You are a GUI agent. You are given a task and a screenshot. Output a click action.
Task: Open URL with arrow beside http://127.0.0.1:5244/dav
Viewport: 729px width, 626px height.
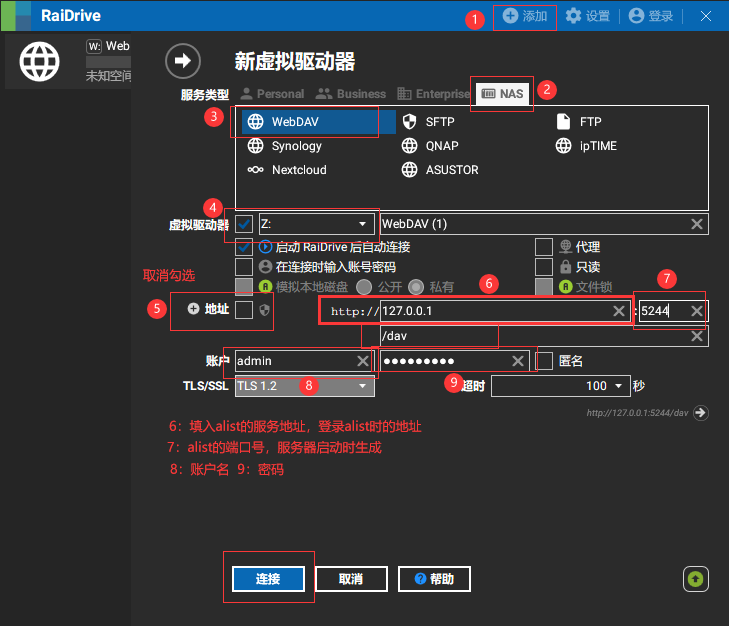[x=701, y=413]
